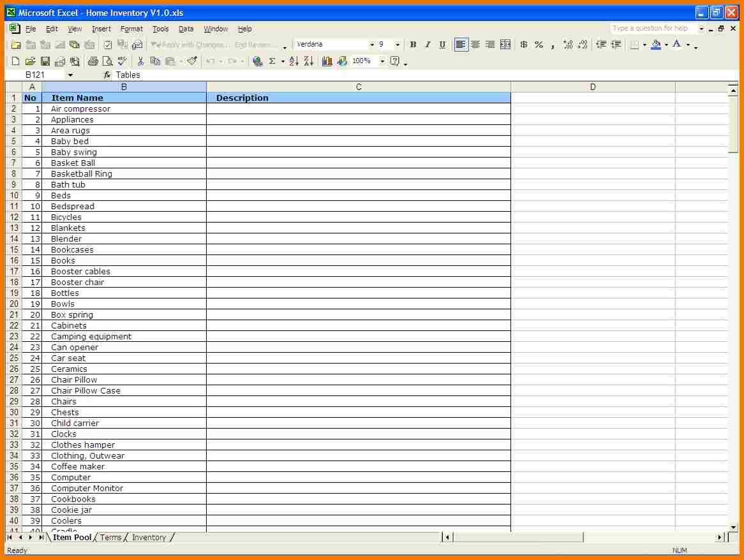
Task: Toggle Underline formatting
Action: pos(443,45)
